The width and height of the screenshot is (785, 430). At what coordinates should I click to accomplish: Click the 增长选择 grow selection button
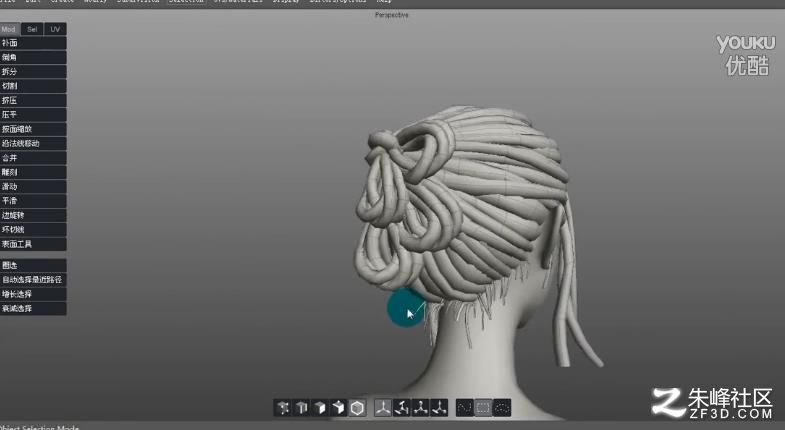point(33,294)
